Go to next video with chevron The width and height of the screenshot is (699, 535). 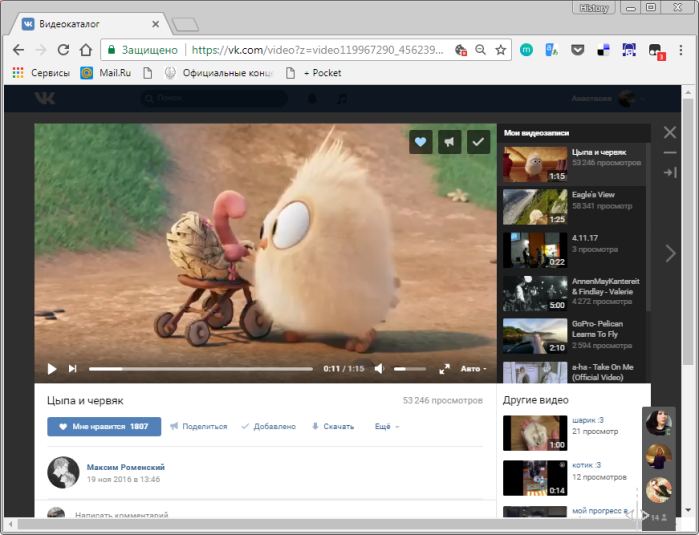(x=670, y=253)
